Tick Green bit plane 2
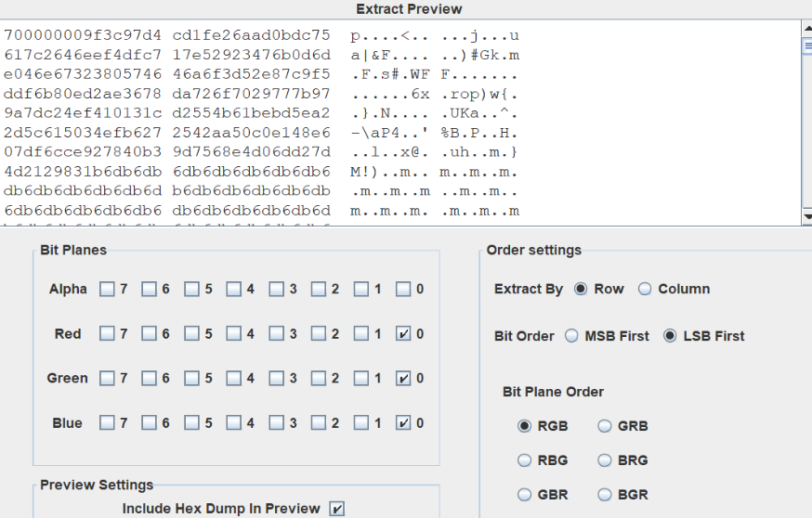The image size is (812, 518). point(319,378)
